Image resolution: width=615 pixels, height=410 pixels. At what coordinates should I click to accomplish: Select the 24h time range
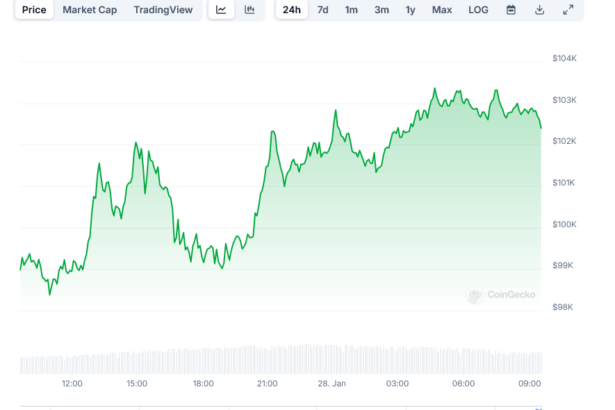pos(291,10)
